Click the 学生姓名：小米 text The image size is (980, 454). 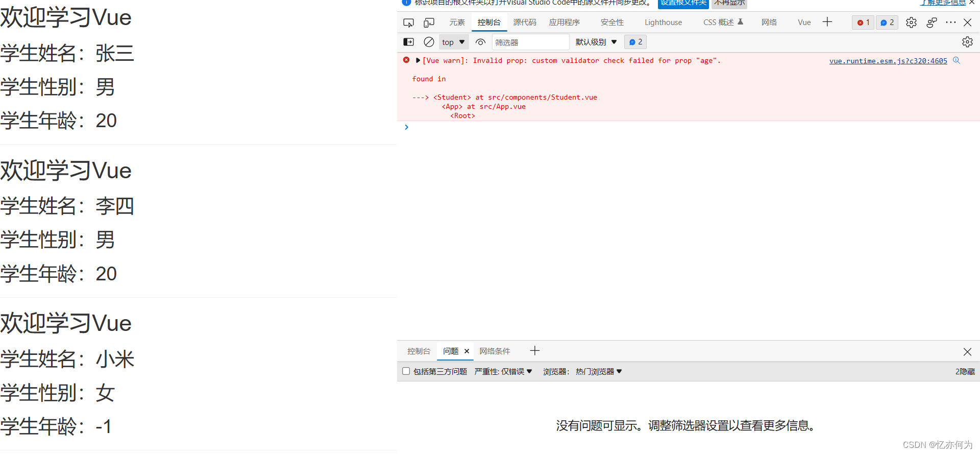[67, 359]
